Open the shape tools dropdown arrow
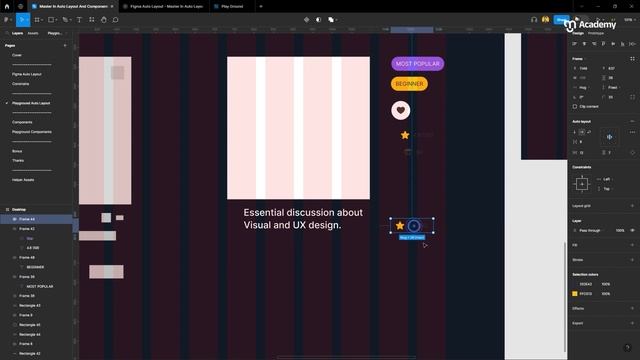The width and height of the screenshot is (640, 360). click(56, 20)
